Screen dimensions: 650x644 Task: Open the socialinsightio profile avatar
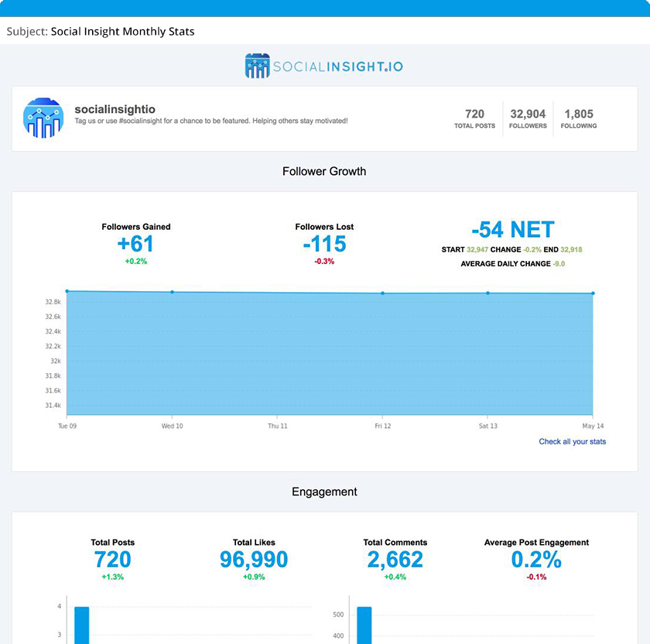pyautogui.click(x=43, y=118)
